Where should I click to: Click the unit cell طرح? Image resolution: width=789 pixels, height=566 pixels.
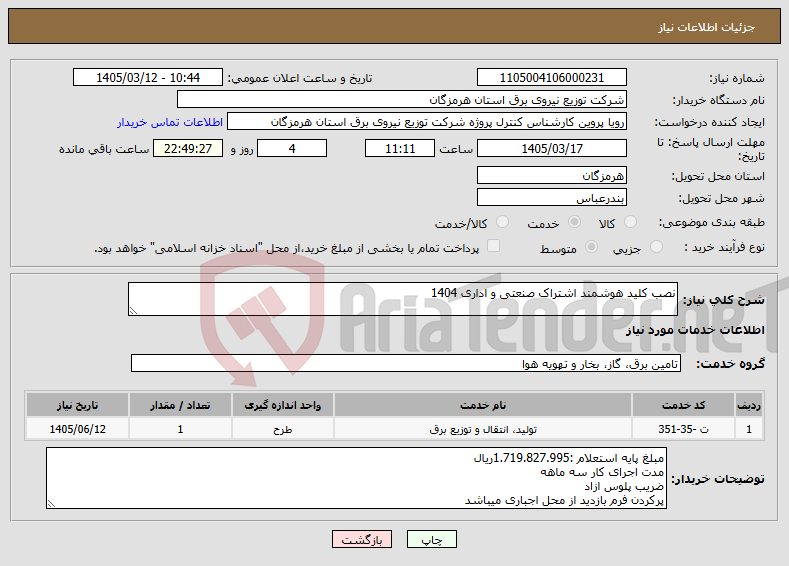point(282,429)
